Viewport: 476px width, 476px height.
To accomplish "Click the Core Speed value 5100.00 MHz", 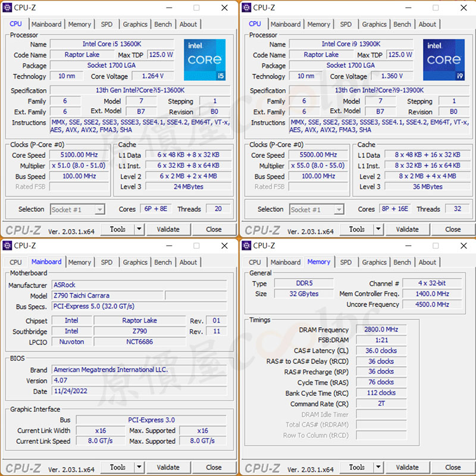I will [x=79, y=155].
